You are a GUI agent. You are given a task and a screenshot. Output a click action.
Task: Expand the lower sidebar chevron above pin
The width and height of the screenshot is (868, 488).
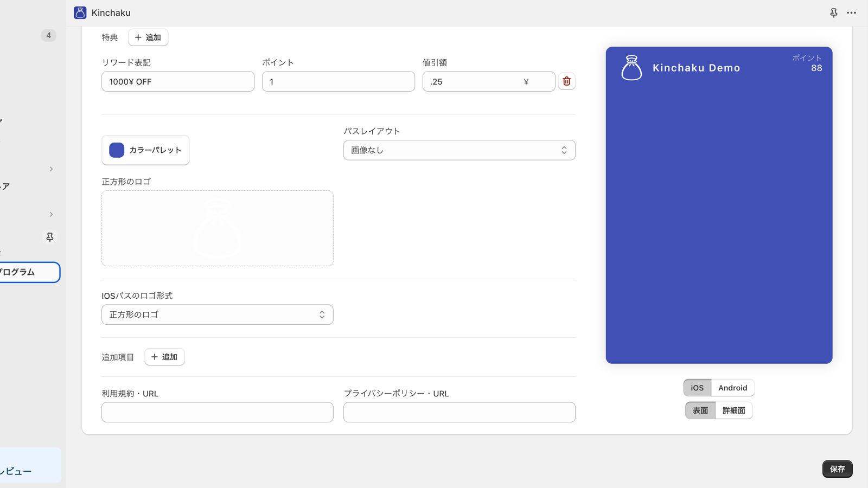pos(51,214)
